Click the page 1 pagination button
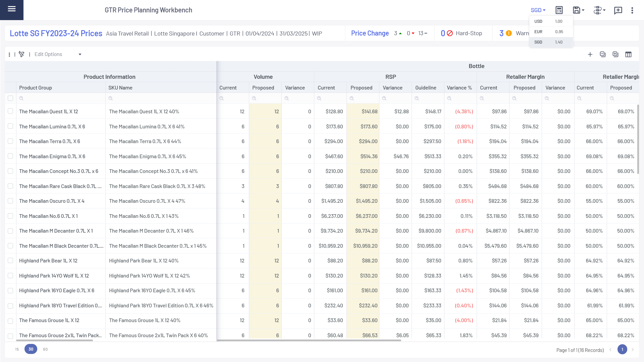Screen dimensions: 644x362 pyautogui.click(x=622, y=350)
